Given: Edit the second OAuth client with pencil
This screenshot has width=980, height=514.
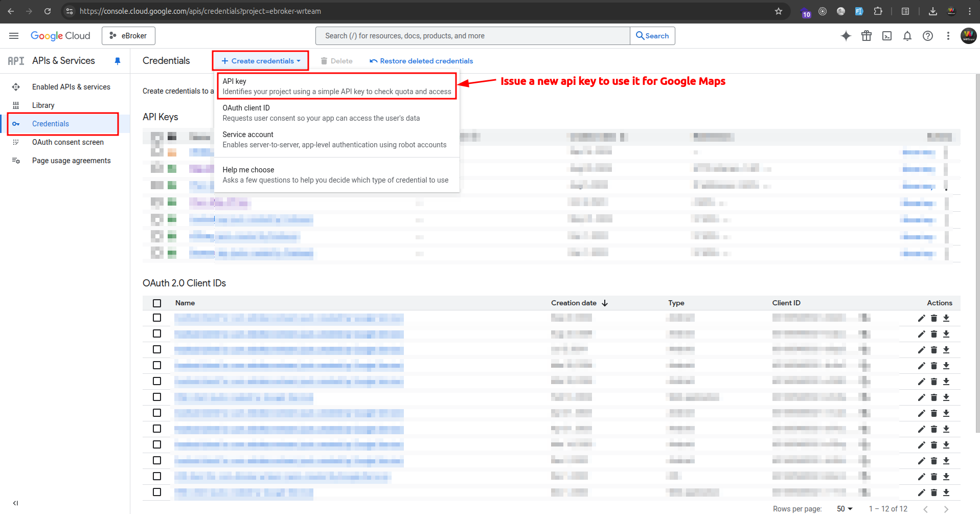Looking at the screenshot, I should [921, 334].
